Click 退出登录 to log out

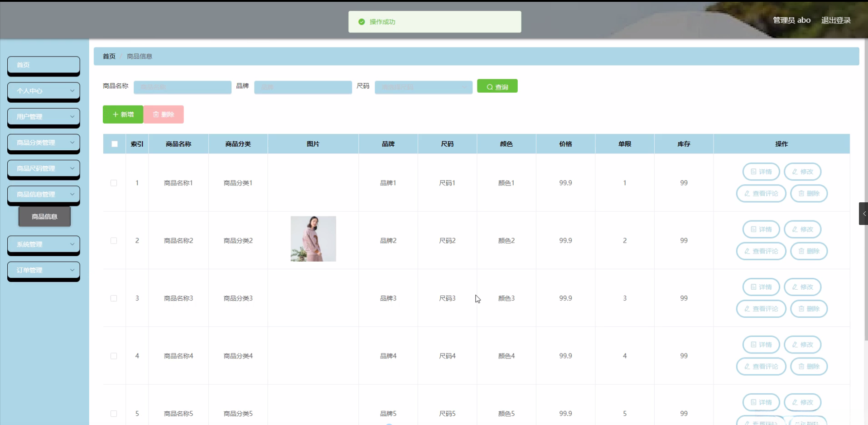click(836, 20)
